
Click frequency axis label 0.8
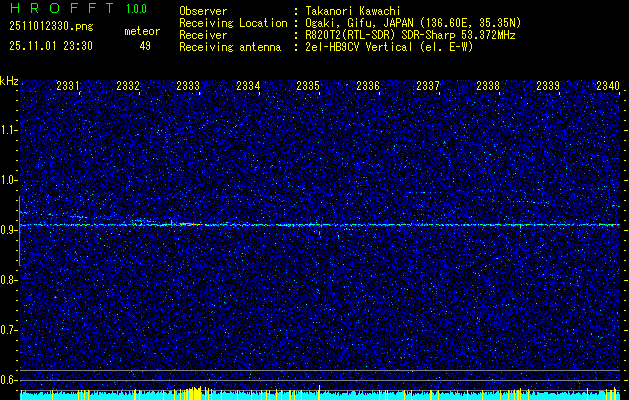tap(8, 280)
